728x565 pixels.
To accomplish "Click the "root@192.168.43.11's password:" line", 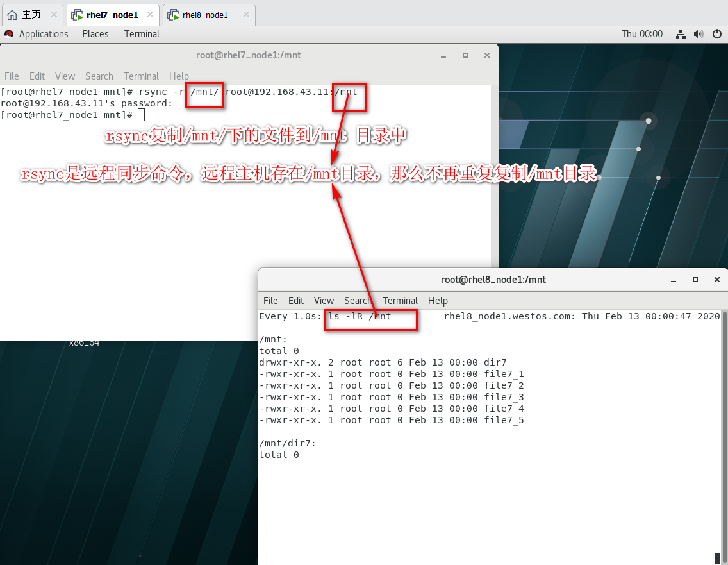I will (87, 104).
